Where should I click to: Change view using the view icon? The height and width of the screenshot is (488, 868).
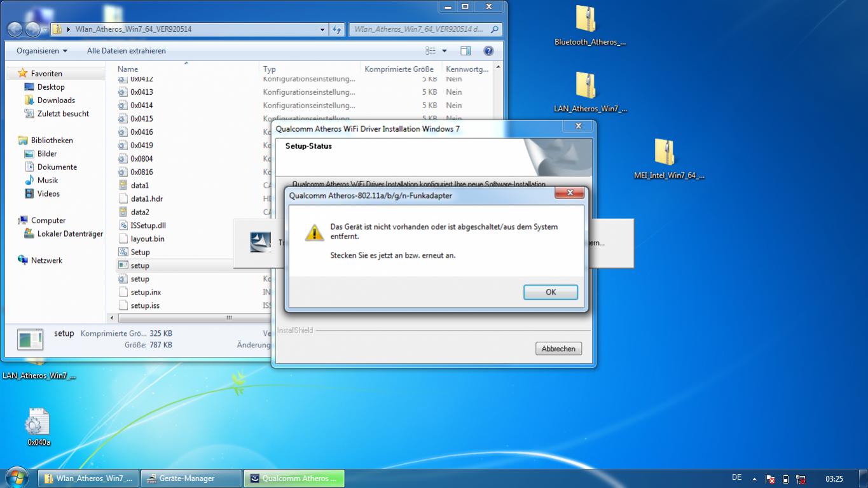coord(431,51)
